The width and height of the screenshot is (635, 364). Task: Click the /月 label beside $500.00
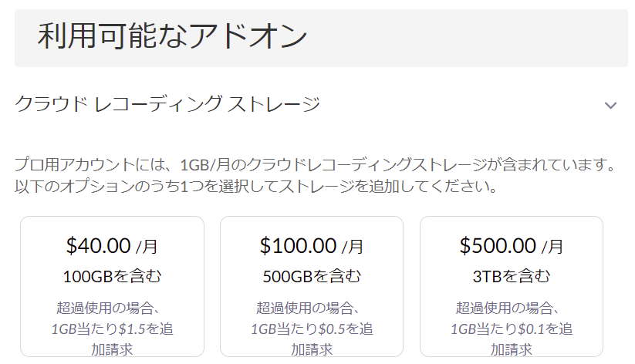[x=552, y=248]
